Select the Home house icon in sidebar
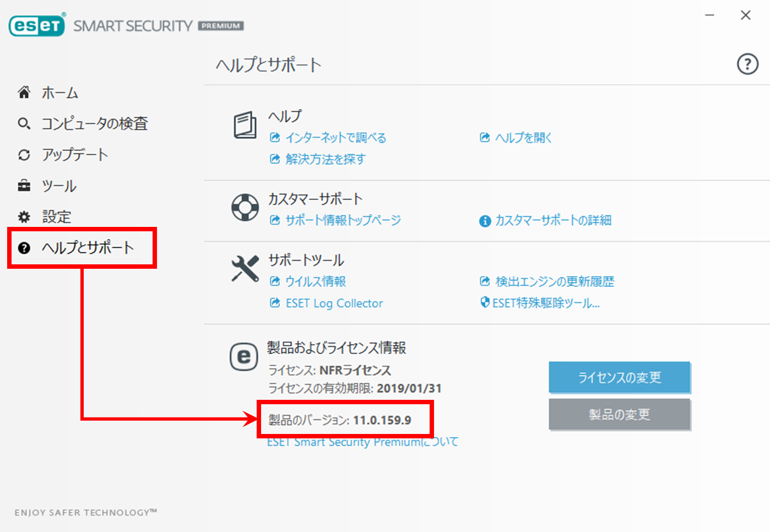The height and width of the screenshot is (532, 770). [x=24, y=93]
